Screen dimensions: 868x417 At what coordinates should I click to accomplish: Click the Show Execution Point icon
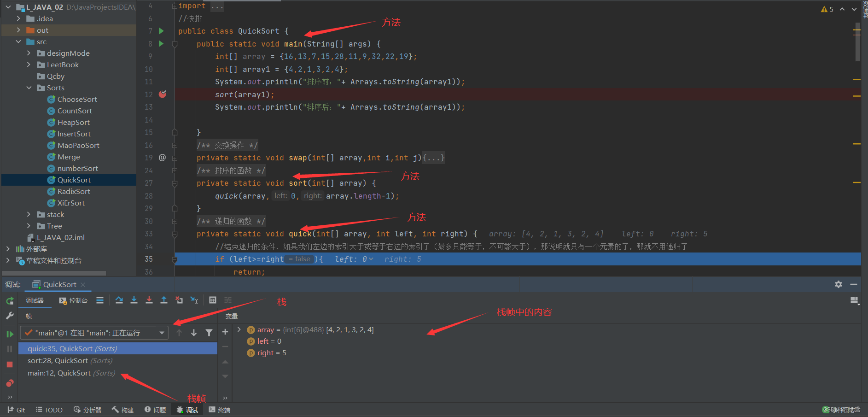(x=100, y=300)
